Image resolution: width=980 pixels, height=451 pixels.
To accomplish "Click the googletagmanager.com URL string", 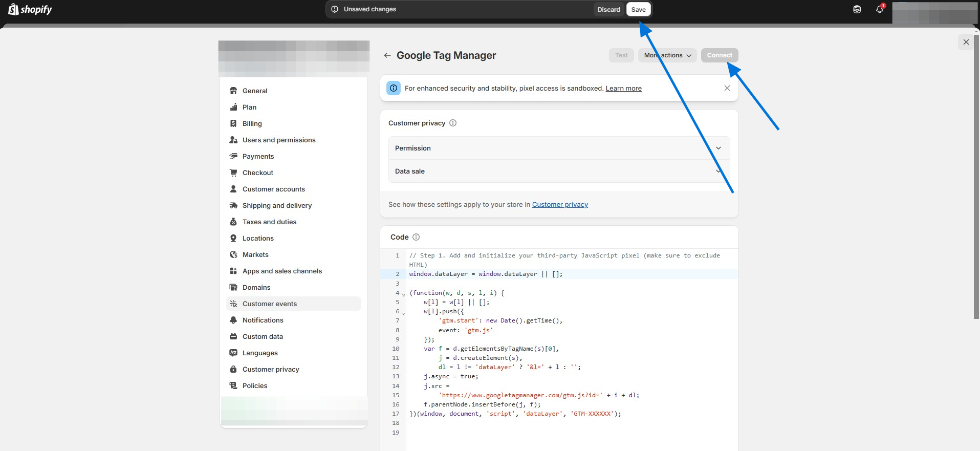I will [x=520, y=395].
